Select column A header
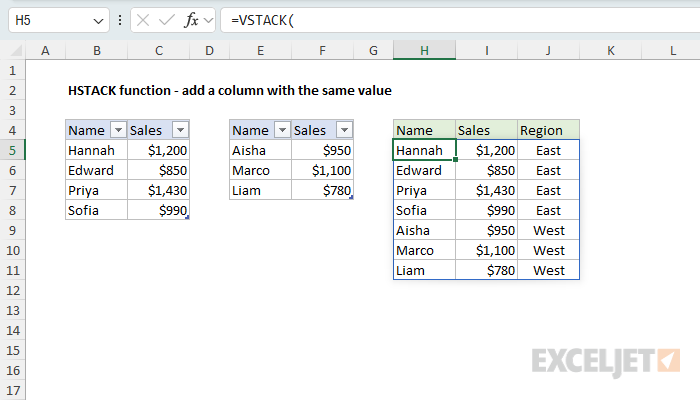Viewport: 700px width, 400px height. tap(45, 50)
